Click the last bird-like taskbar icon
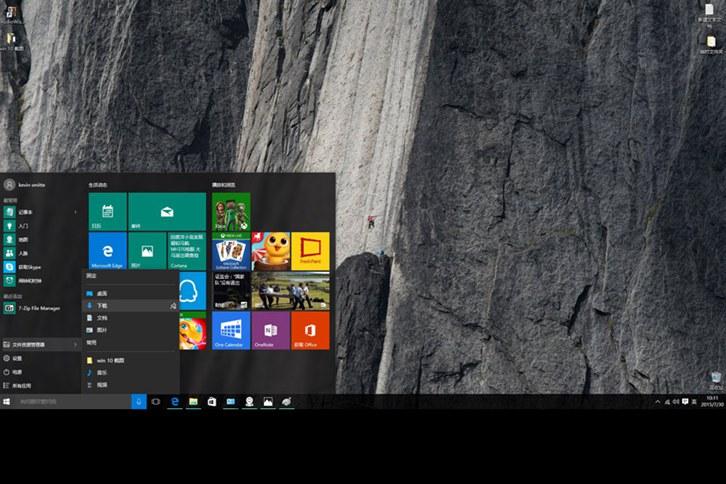726x484 pixels. [x=286, y=402]
